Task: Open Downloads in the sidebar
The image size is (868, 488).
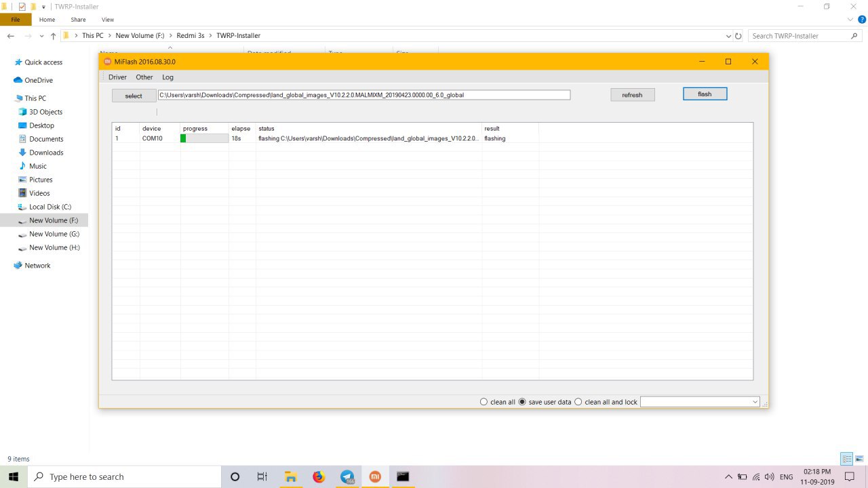Action: [46, 152]
